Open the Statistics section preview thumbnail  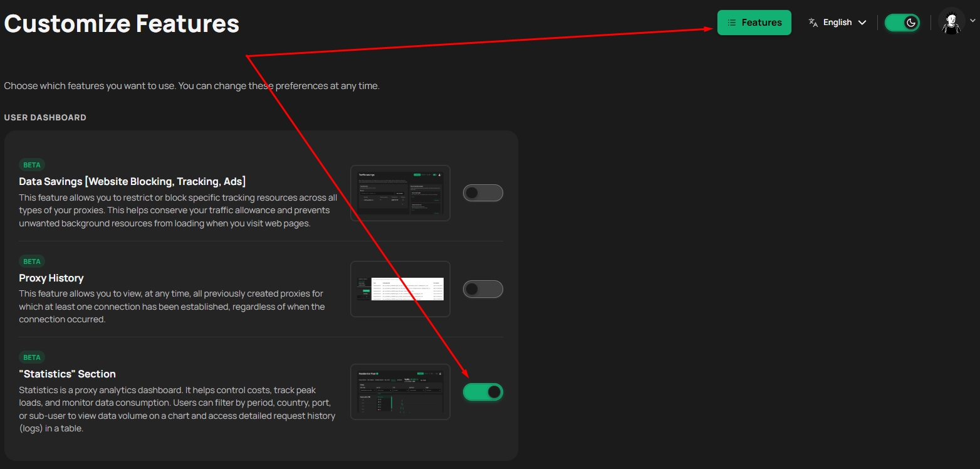pos(400,392)
